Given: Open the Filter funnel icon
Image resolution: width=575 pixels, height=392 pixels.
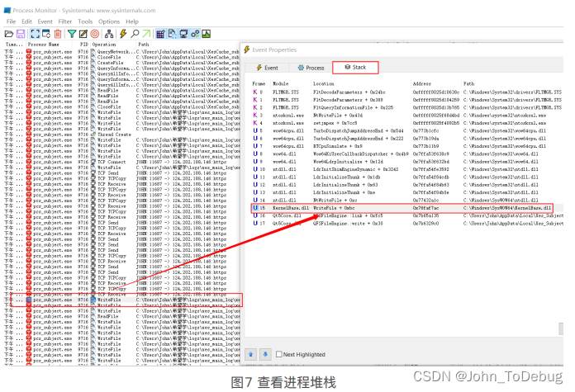Looking at the screenshot, I should tap(72, 34).
